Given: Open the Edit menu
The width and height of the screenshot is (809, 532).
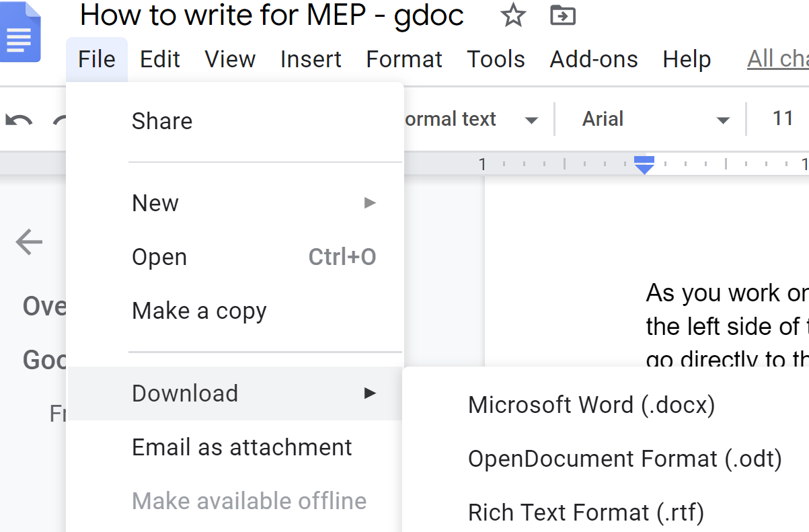Looking at the screenshot, I should point(160,59).
